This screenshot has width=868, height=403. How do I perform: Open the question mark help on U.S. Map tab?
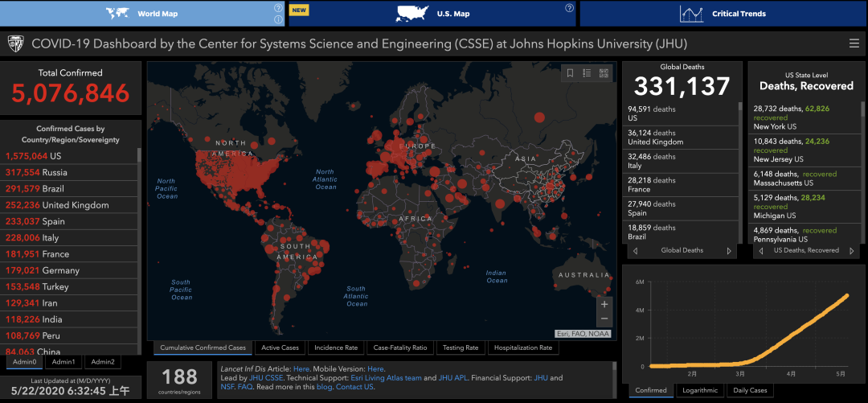tap(569, 8)
